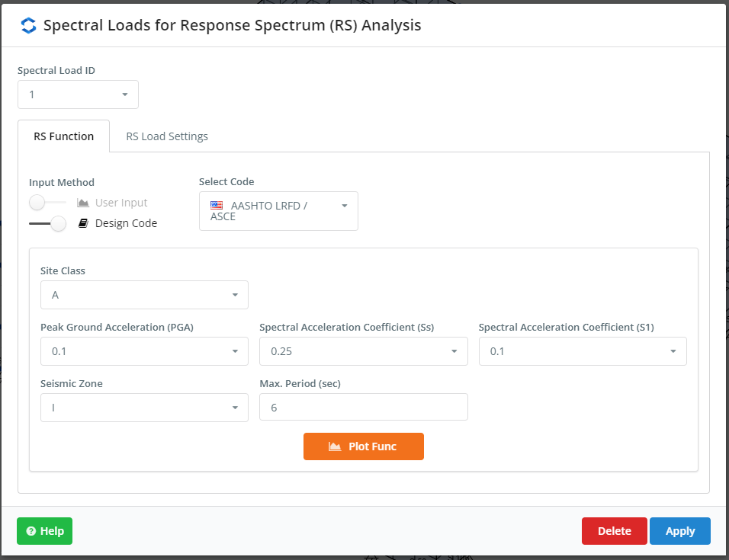Expand the Site Class dropdown
Image resolution: width=729 pixels, height=560 pixels.
click(144, 295)
